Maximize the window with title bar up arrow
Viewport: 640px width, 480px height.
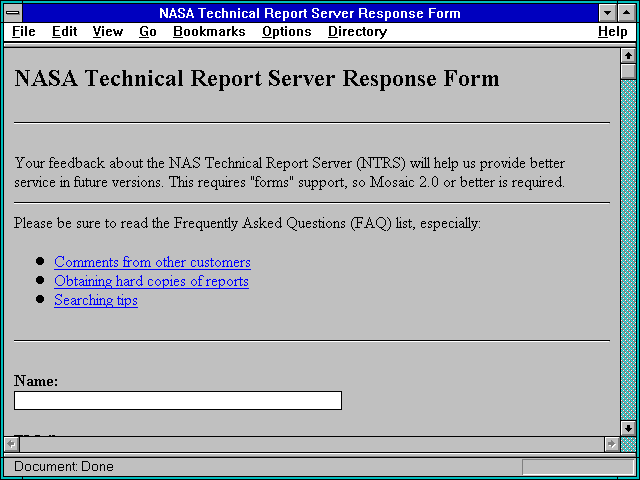click(627, 13)
